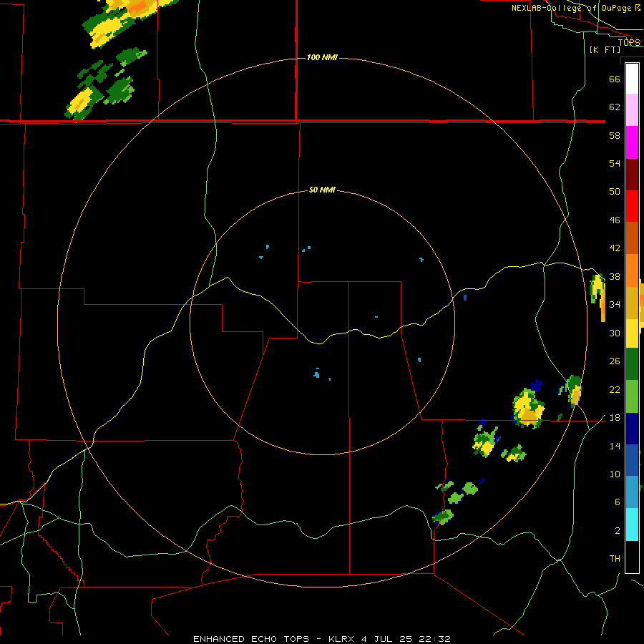Image resolution: width=644 pixels, height=644 pixels.
Task: Click legend value "22"
Action: click(615, 389)
